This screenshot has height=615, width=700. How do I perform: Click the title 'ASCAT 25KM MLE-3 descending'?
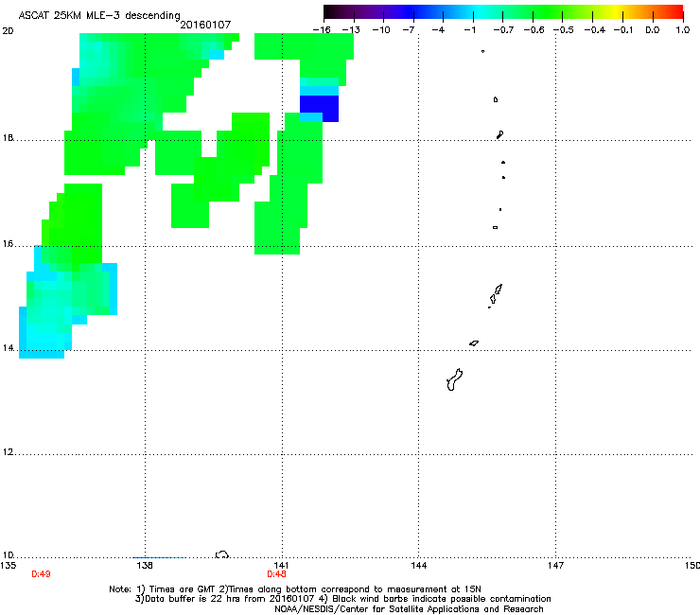tap(99, 15)
